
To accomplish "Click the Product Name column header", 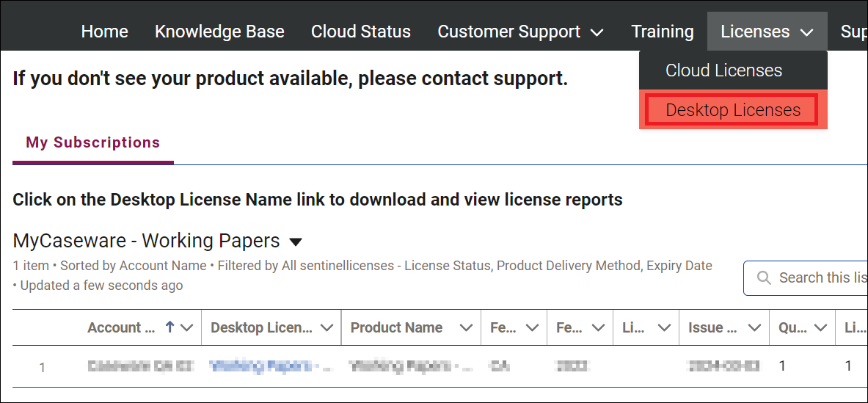I will tap(396, 328).
